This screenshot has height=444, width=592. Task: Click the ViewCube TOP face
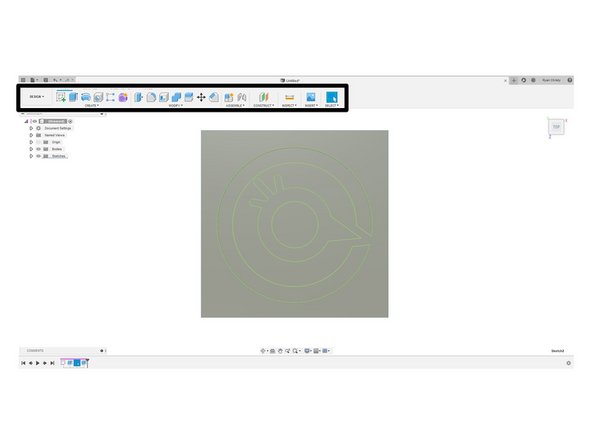pyautogui.click(x=556, y=127)
